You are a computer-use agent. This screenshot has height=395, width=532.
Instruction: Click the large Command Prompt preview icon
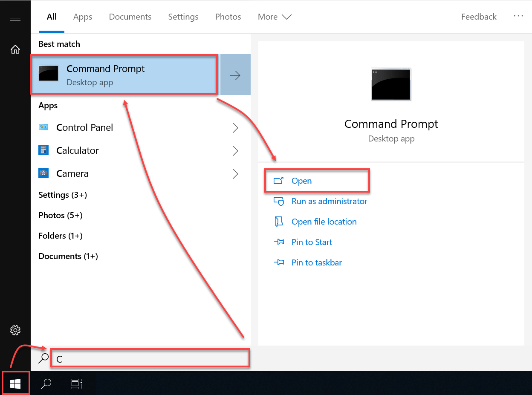click(x=391, y=84)
